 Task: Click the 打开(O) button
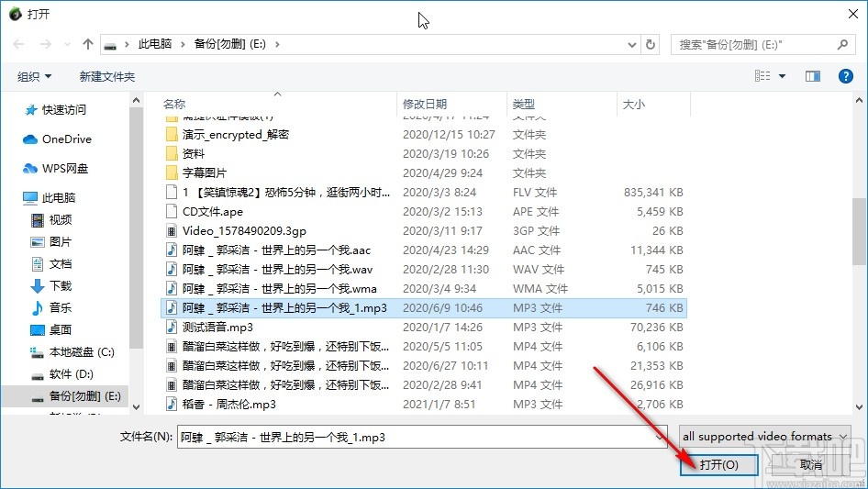coord(718,464)
